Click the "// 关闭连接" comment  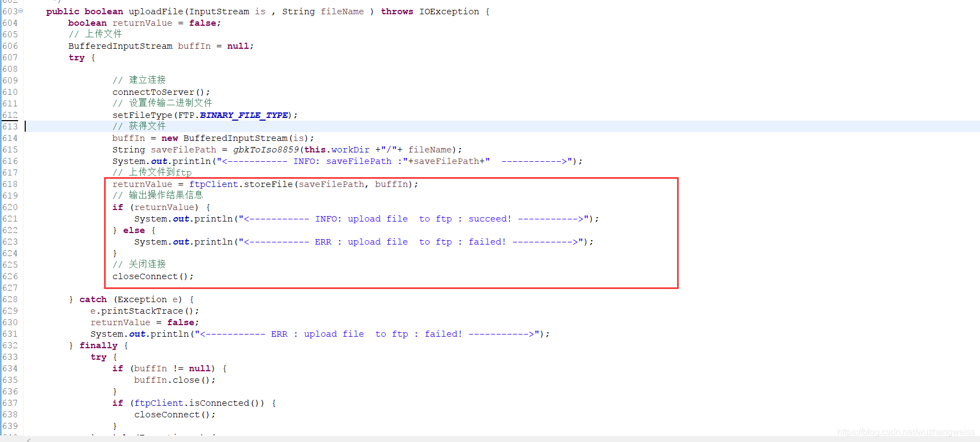(x=139, y=264)
